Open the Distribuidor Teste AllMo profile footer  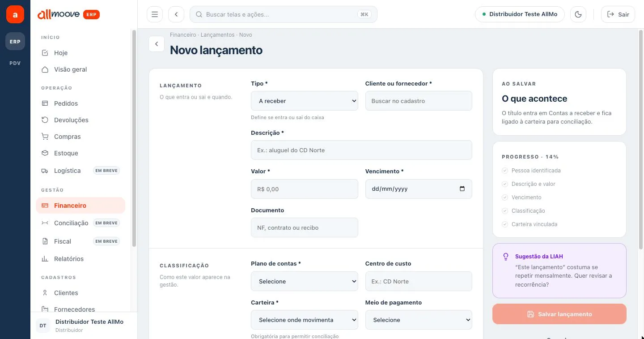coord(84,326)
